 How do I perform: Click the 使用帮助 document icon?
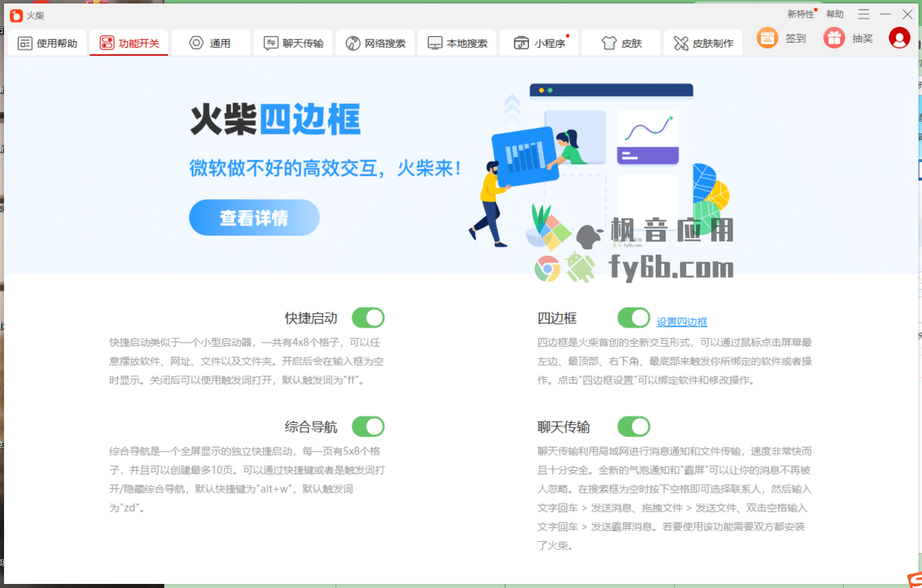[x=25, y=43]
